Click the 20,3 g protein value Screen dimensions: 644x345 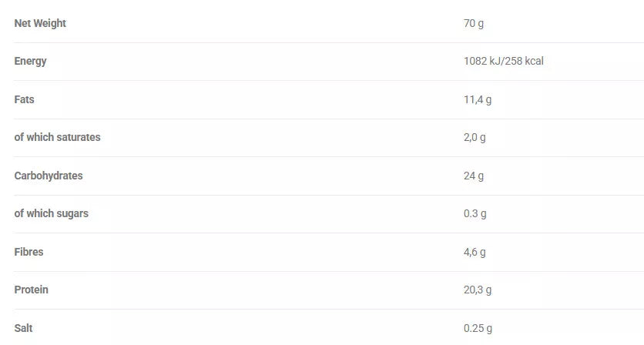coord(478,290)
